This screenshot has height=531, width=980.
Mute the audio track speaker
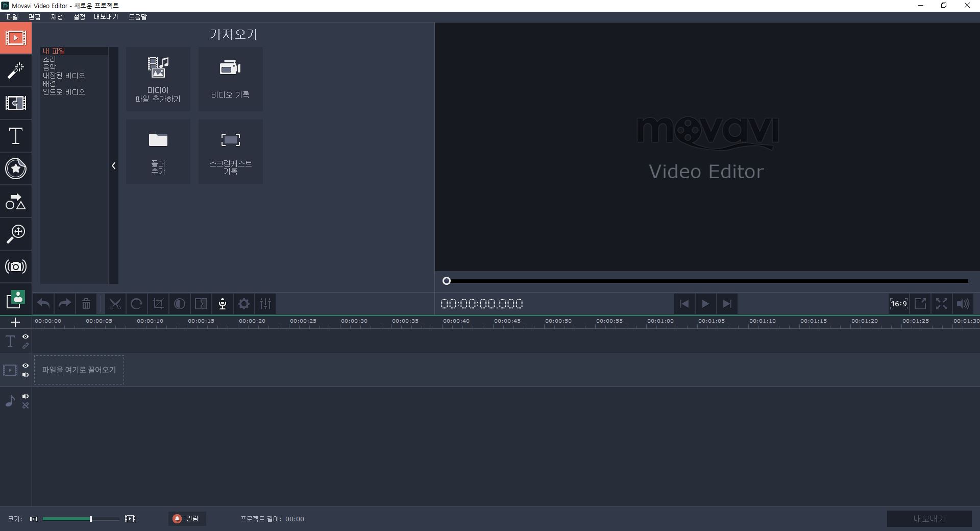pos(26,396)
